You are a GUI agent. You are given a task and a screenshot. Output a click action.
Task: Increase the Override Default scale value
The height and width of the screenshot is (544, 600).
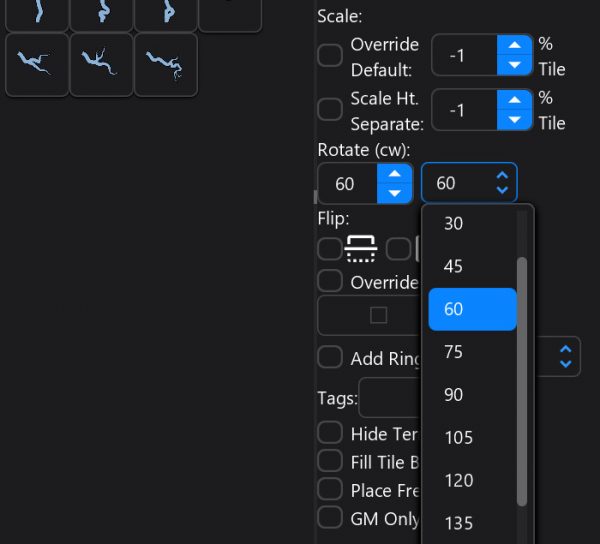click(x=514, y=45)
